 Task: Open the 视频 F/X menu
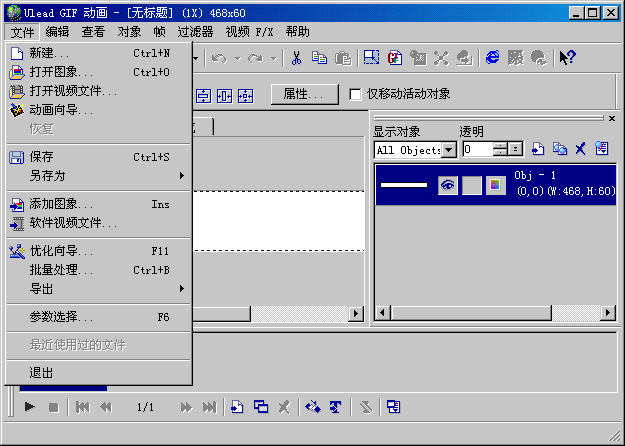(250, 31)
